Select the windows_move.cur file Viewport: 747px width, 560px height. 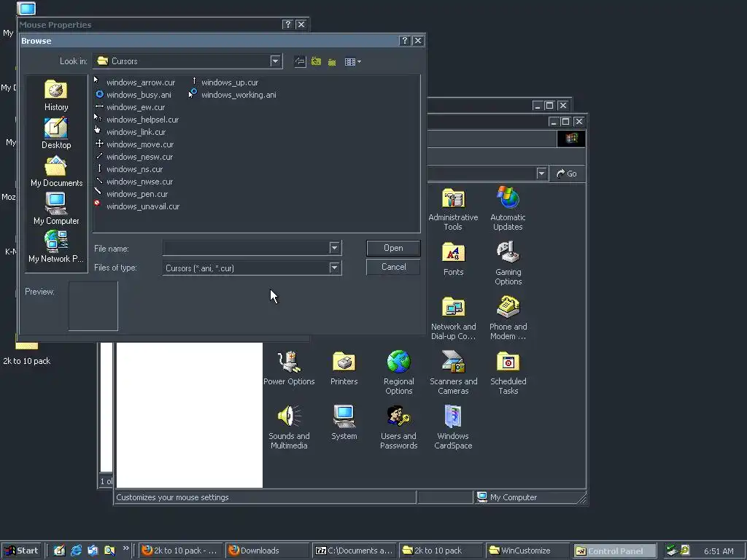tap(134, 144)
